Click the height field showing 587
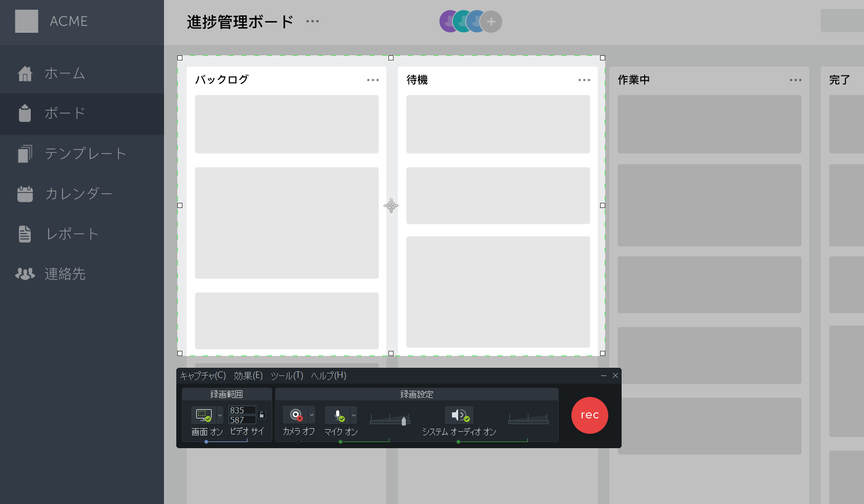864x504 pixels. 242,420
